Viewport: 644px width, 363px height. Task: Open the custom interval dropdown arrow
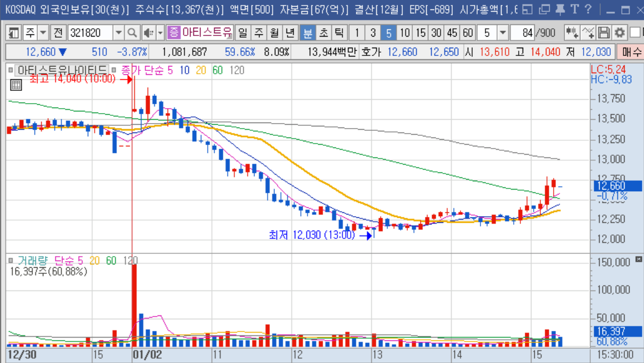click(503, 33)
